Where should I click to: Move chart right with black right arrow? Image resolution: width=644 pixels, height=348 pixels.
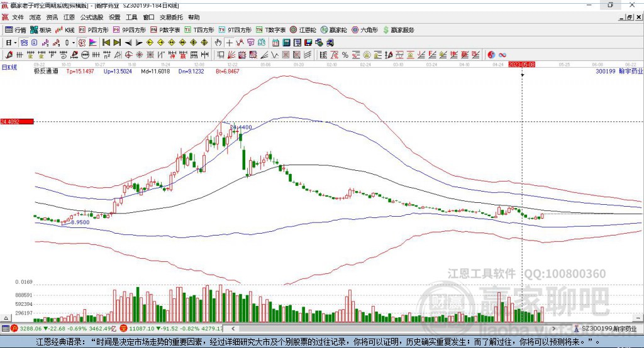pos(139,43)
